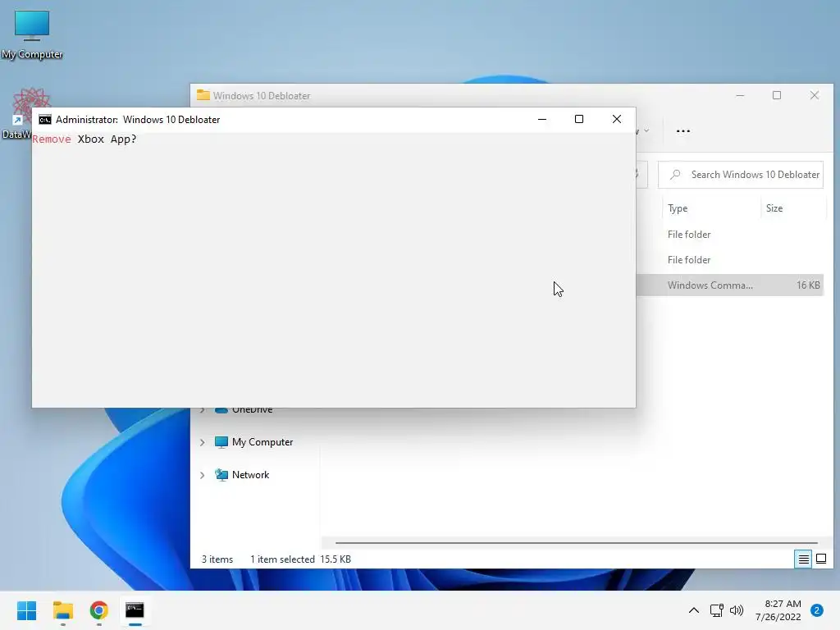This screenshot has width=840, height=630.
Task: Click the Remove Xbox App? prompt text
Action: tap(84, 139)
